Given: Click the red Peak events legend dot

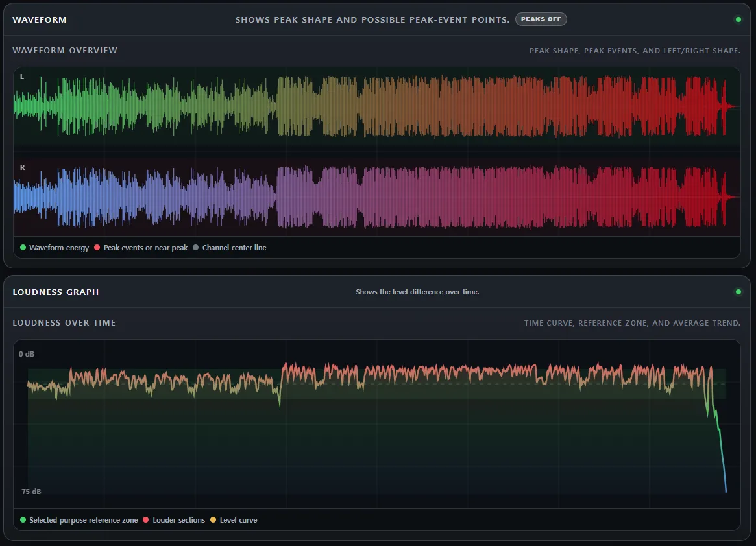Looking at the screenshot, I should (x=97, y=248).
